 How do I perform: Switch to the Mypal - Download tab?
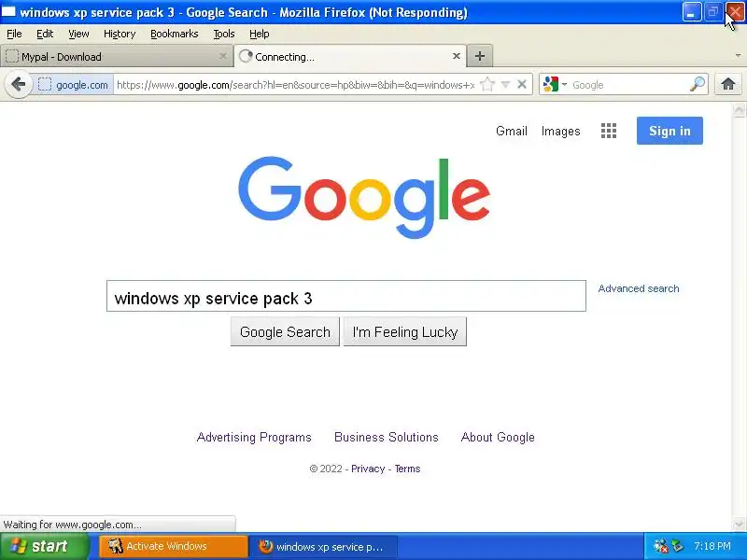point(116,56)
